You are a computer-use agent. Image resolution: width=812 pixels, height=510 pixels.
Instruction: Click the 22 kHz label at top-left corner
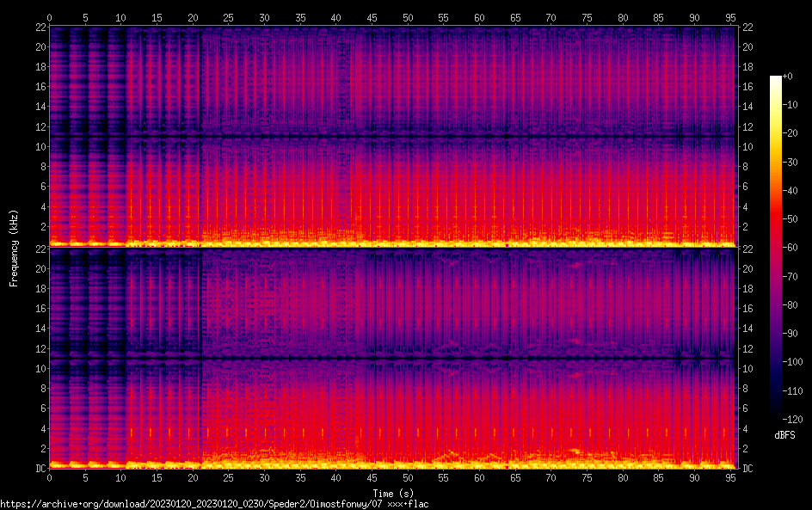39,28
